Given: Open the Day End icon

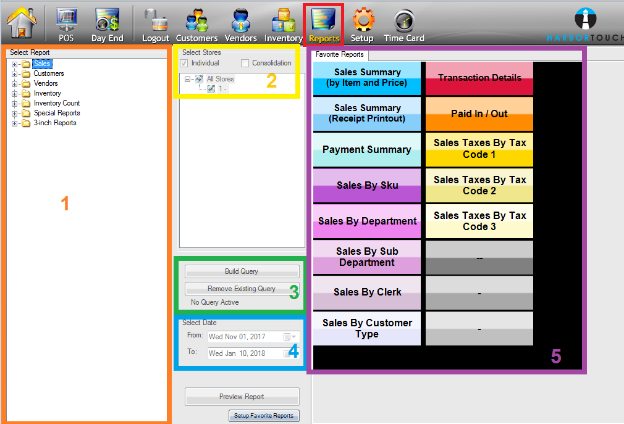Looking at the screenshot, I should pyautogui.click(x=107, y=20).
